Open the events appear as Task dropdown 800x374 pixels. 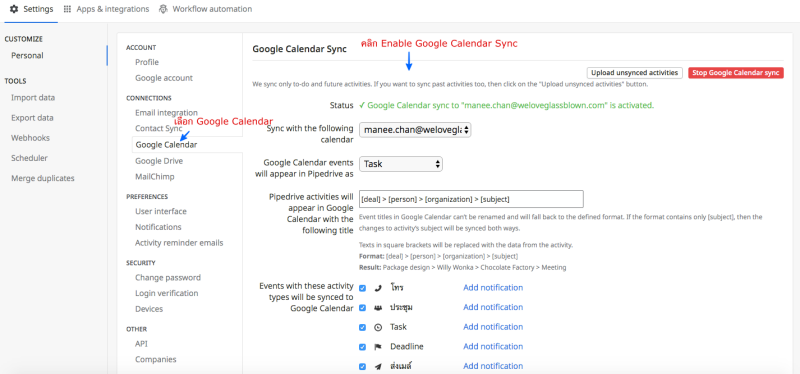[401, 164]
